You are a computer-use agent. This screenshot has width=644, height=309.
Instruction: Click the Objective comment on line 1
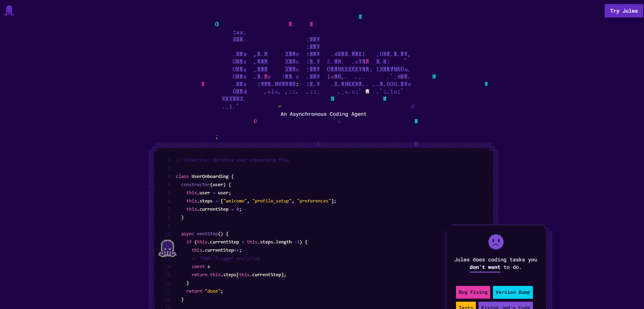232,160
